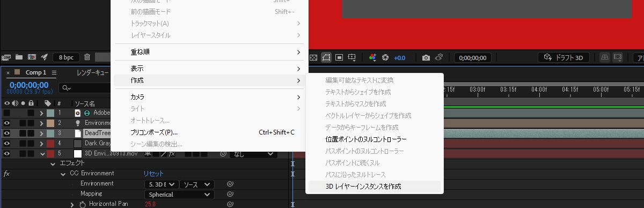Click the trash delete icon in project panel
644x208 pixels.
(x=87, y=57)
